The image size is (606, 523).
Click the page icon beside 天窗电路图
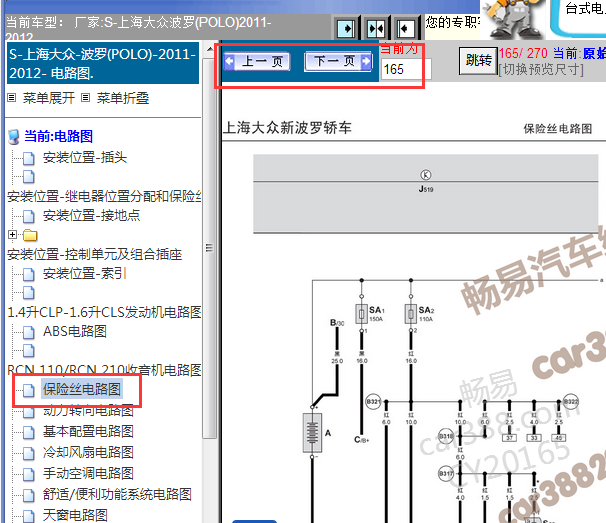(28, 516)
